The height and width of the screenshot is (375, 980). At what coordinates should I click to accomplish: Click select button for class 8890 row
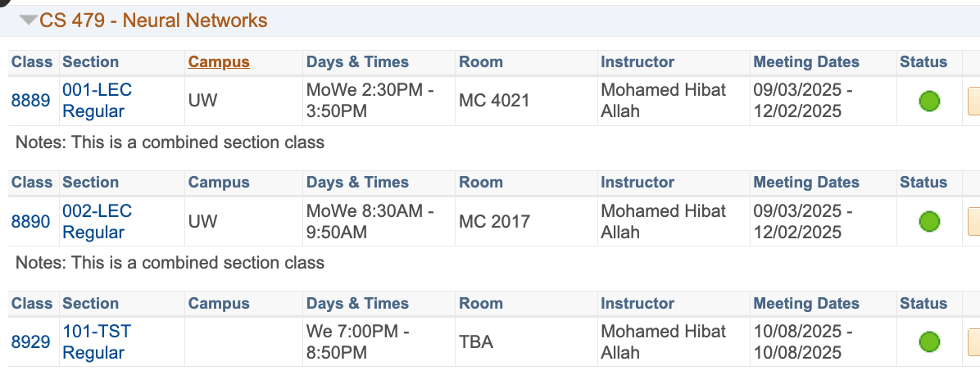click(x=973, y=222)
